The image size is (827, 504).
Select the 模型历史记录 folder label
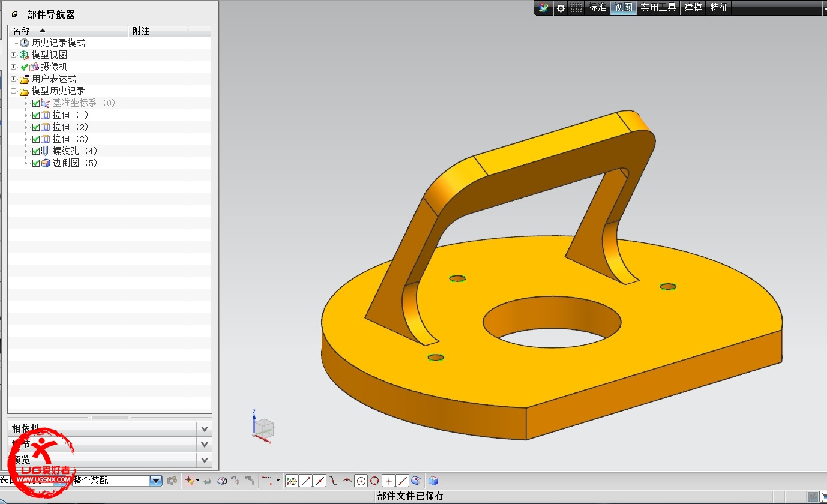coord(58,91)
